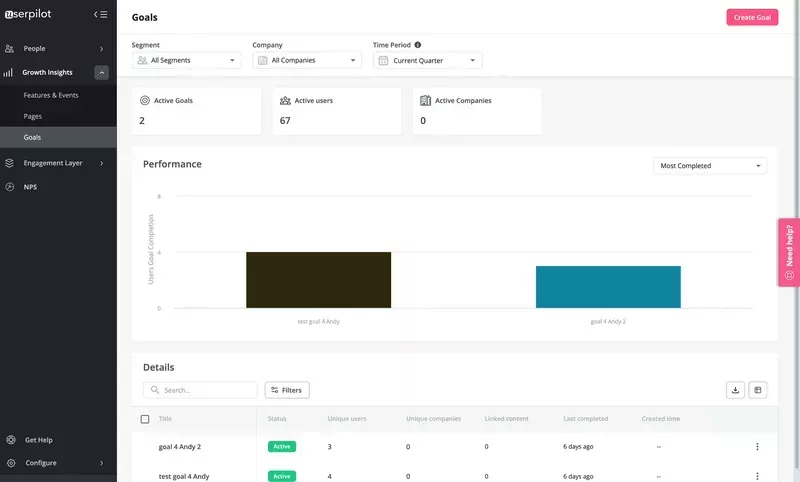
Task: Click the Time Period info icon
Action: pyautogui.click(x=418, y=45)
